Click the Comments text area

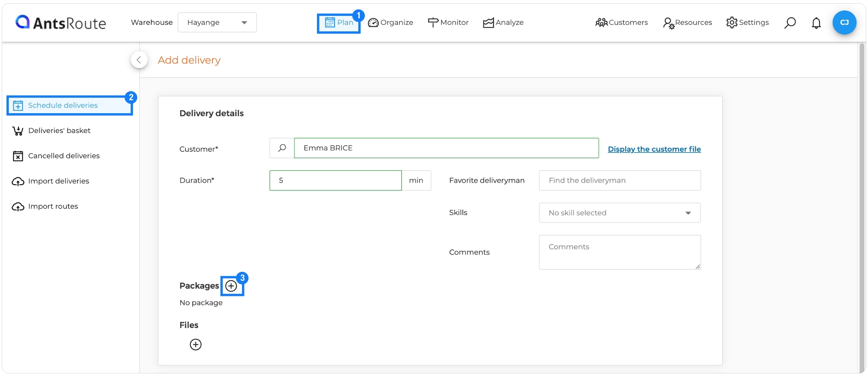pyautogui.click(x=619, y=252)
